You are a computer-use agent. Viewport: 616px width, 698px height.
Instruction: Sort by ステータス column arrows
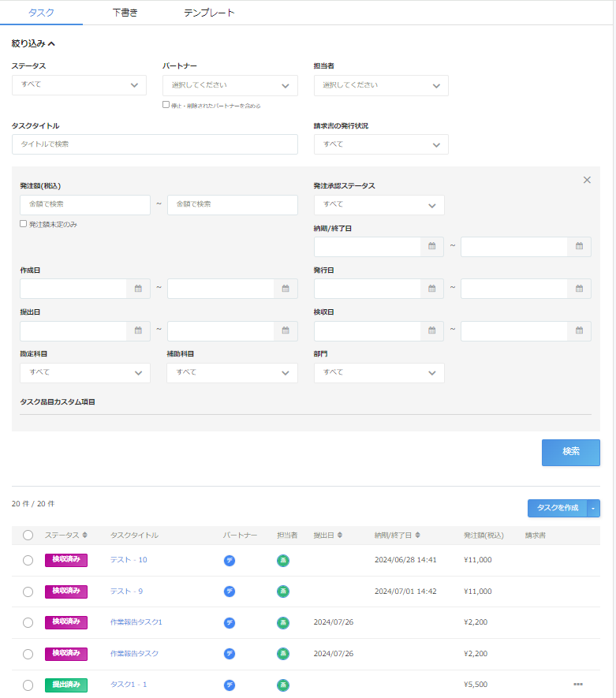[84, 535]
